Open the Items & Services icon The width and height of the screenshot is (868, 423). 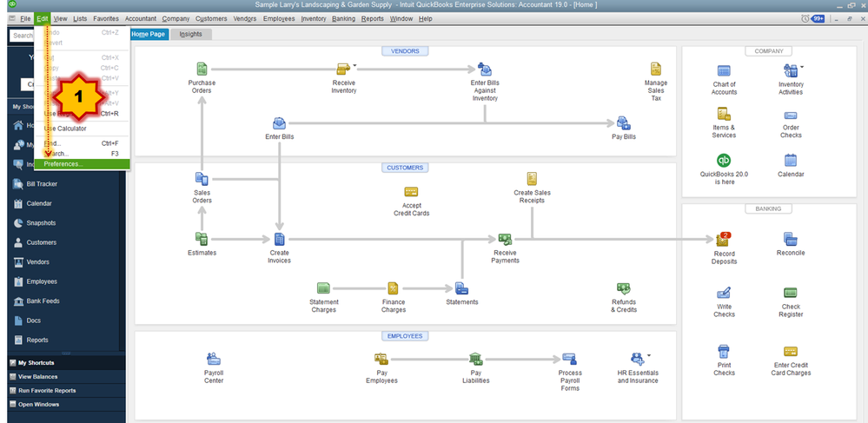[x=724, y=114]
